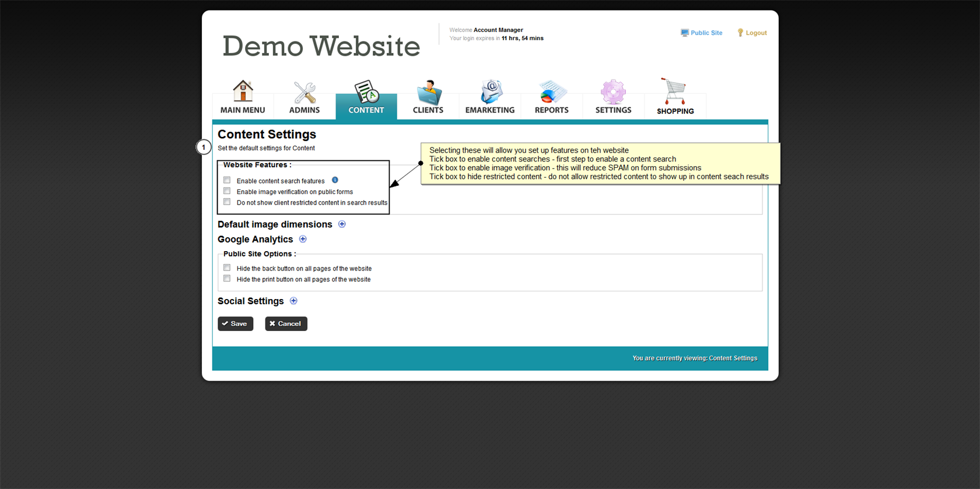
Task: Open the Reports chart icon
Action: (552, 92)
